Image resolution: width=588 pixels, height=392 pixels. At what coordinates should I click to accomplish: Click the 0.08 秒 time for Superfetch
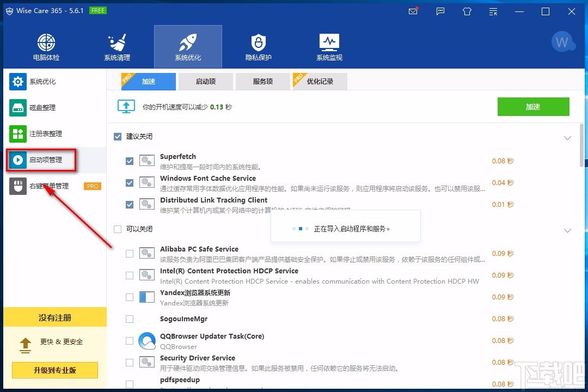point(503,161)
